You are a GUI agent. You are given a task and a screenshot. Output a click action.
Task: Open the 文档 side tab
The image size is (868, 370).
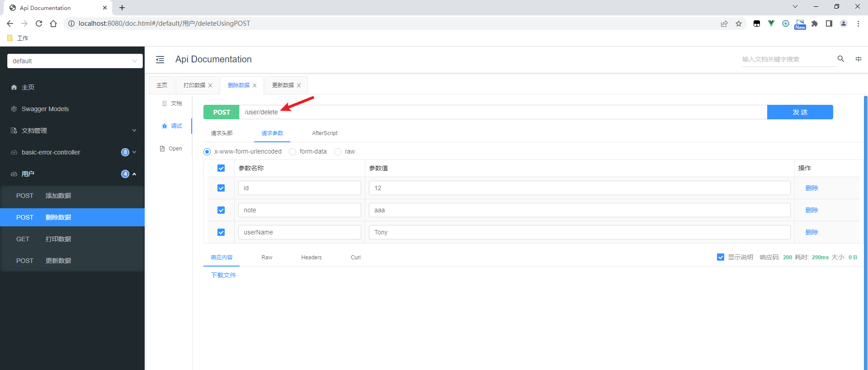172,103
